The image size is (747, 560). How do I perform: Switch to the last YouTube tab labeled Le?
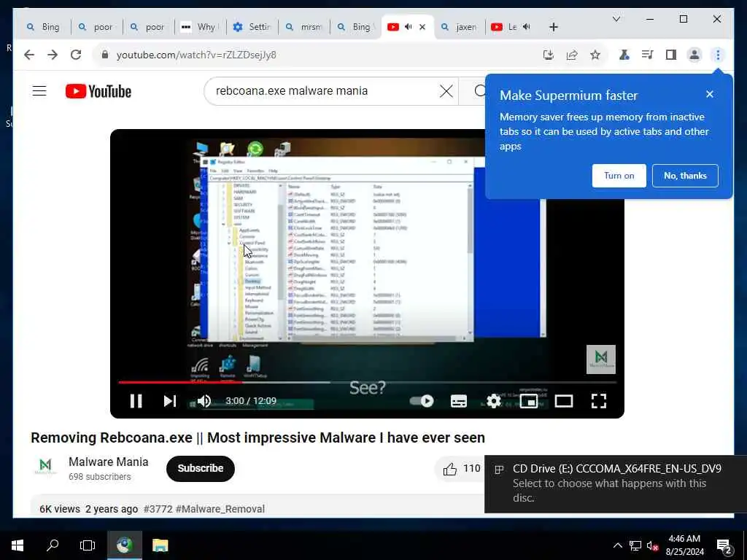point(511,27)
